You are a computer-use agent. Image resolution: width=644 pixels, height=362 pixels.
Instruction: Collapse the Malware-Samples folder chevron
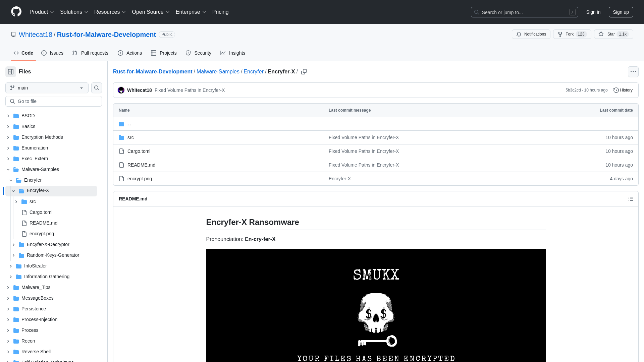coord(8,170)
